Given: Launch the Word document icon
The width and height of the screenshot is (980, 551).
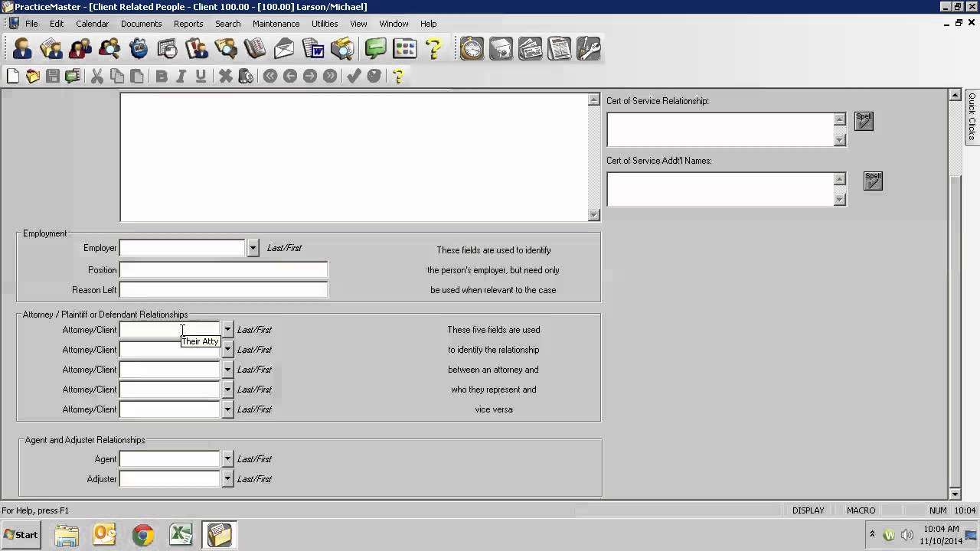Looking at the screenshot, I should click(313, 48).
